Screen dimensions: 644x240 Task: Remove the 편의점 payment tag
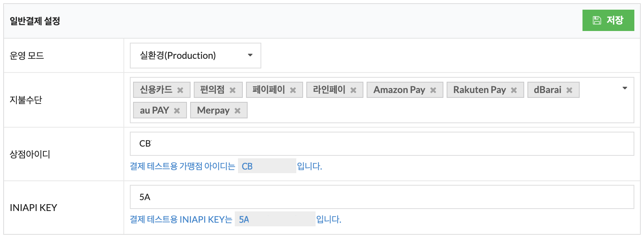(x=232, y=90)
